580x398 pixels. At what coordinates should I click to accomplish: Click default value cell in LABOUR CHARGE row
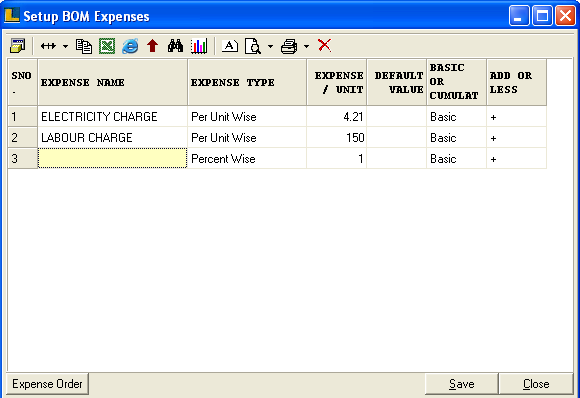[397, 138]
